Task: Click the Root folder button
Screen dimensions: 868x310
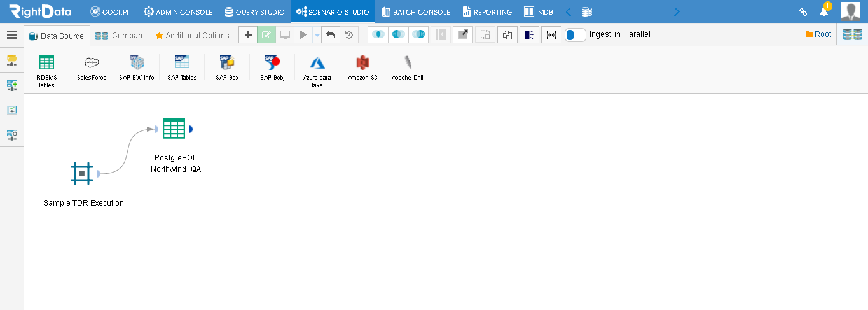Action: point(818,34)
